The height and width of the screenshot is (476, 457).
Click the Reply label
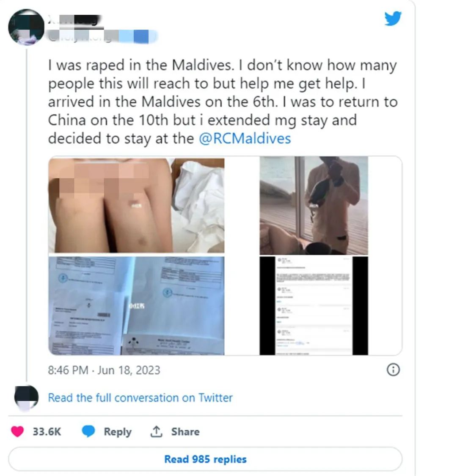(118, 432)
